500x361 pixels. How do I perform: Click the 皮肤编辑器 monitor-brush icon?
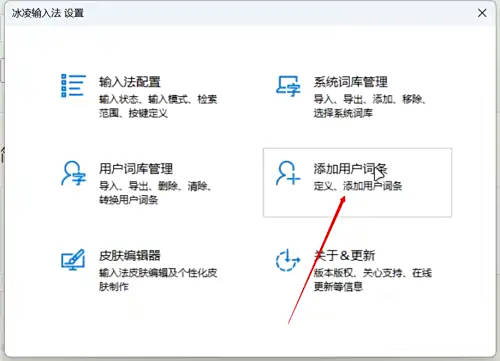(x=73, y=260)
